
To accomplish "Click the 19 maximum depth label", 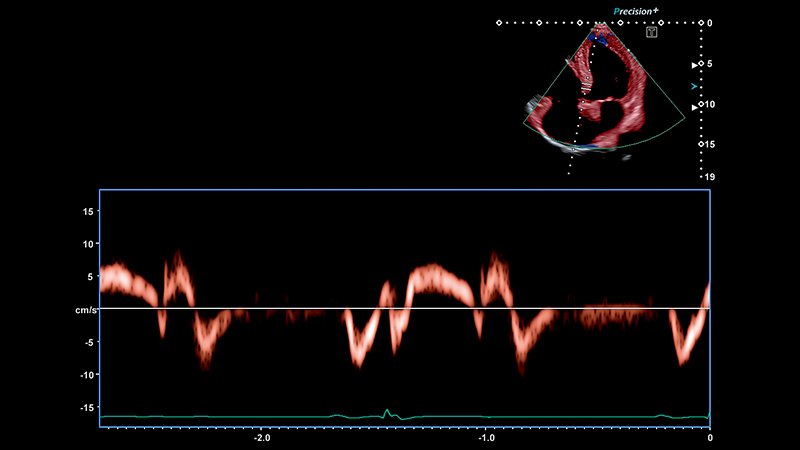I will click(709, 177).
